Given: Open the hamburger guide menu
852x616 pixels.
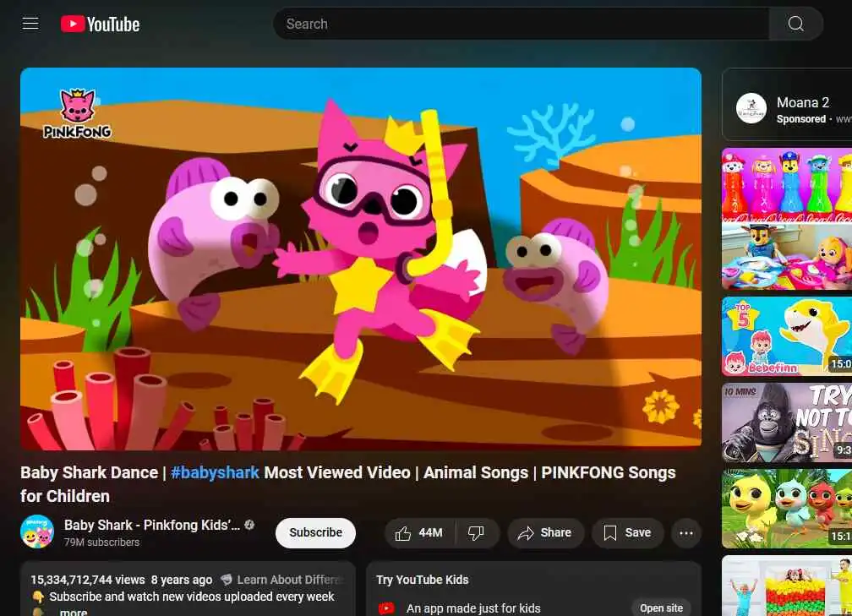Looking at the screenshot, I should pyautogui.click(x=30, y=24).
